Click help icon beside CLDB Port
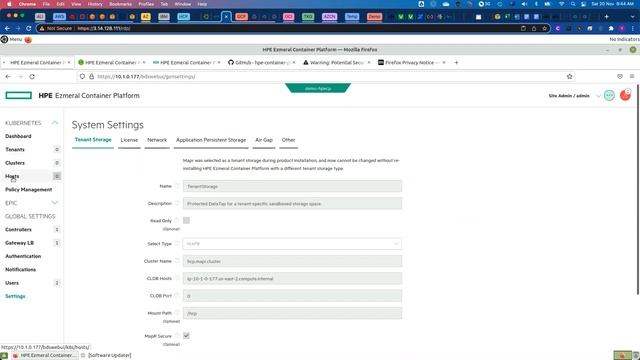 (x=177, y=295)
